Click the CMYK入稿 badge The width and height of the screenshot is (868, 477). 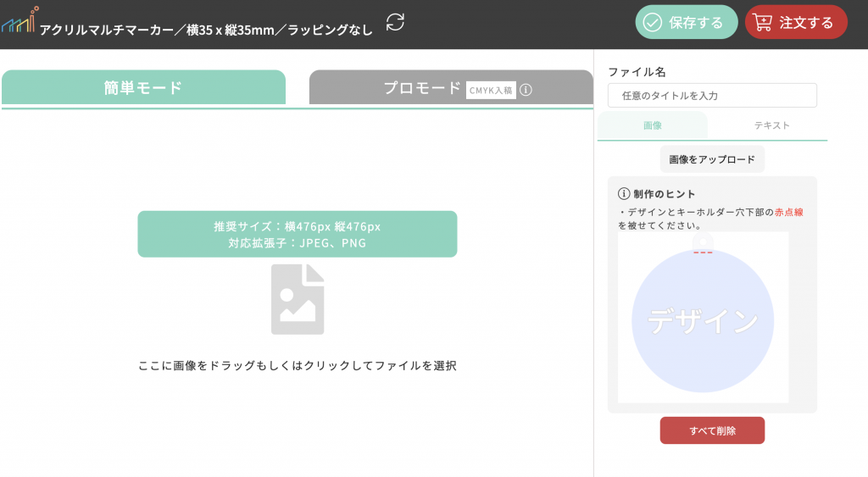491,90
